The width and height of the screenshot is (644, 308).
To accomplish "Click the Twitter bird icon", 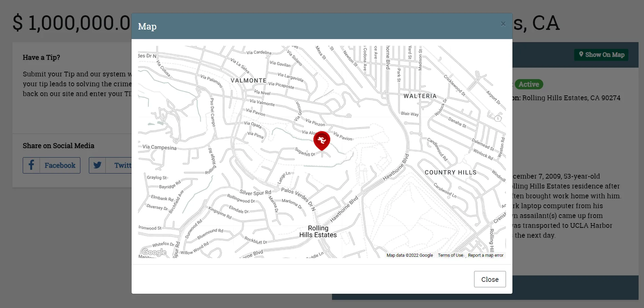I will (x=97, y=165).
